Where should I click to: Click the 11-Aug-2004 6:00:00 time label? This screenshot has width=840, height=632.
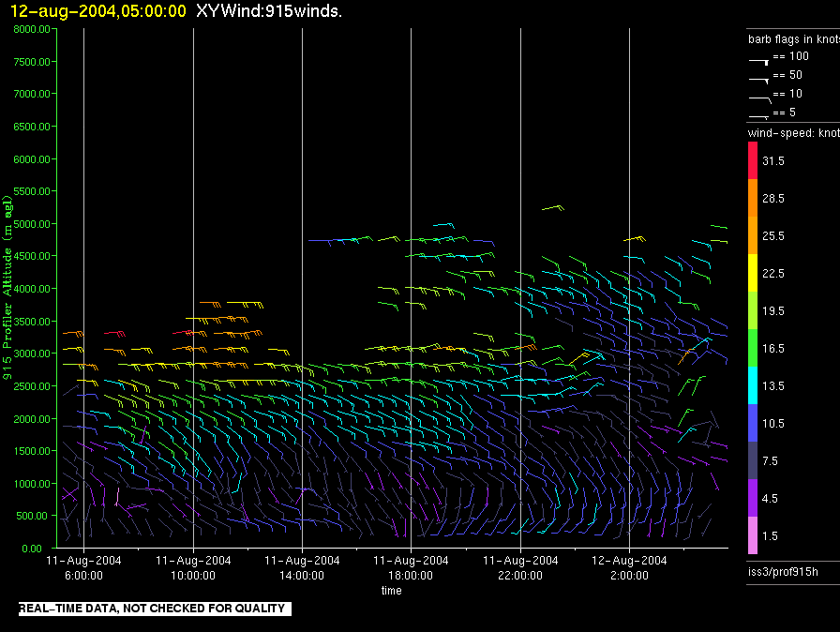coord(83,567)
